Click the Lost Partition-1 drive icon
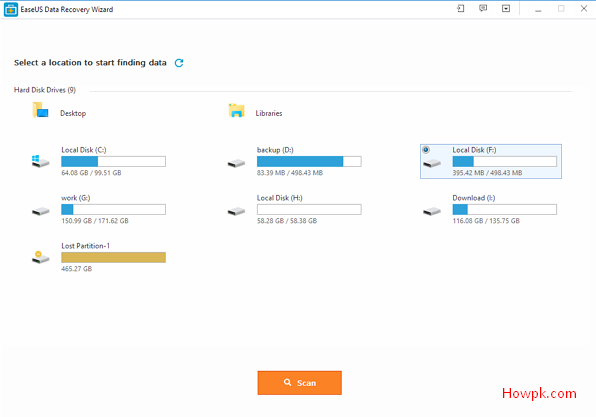The width and height of the screenshot is (596, 417). [x=40, y=257]
